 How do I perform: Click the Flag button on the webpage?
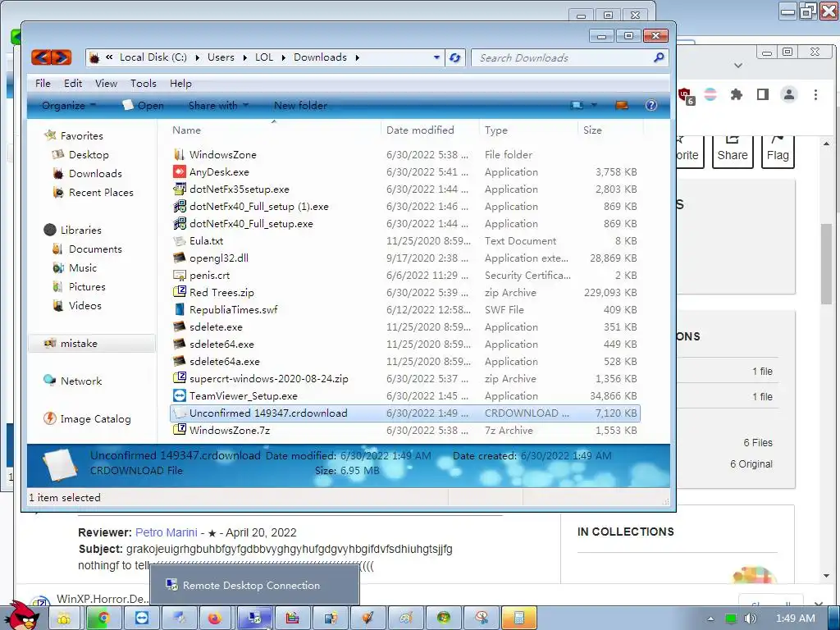coord(778,152)
